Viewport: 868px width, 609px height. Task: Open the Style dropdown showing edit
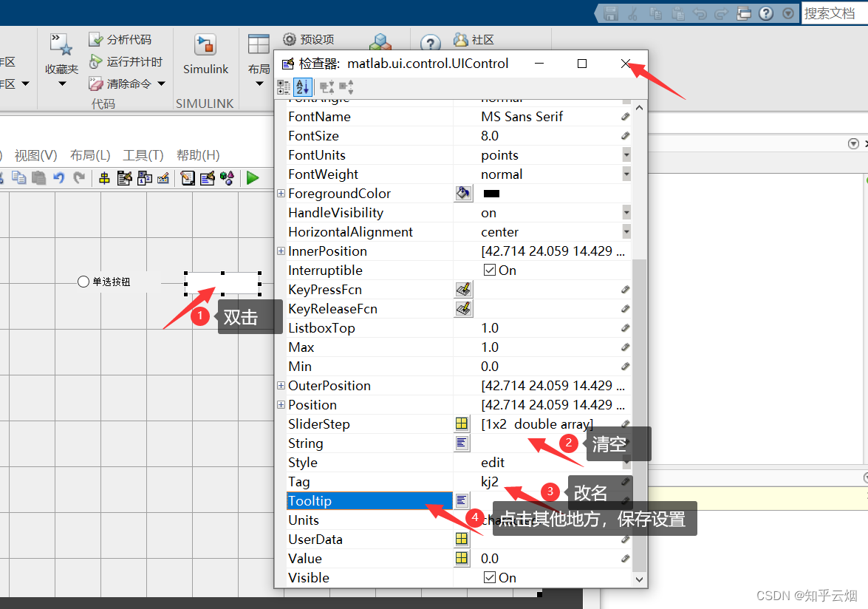[x=626, y=462]
